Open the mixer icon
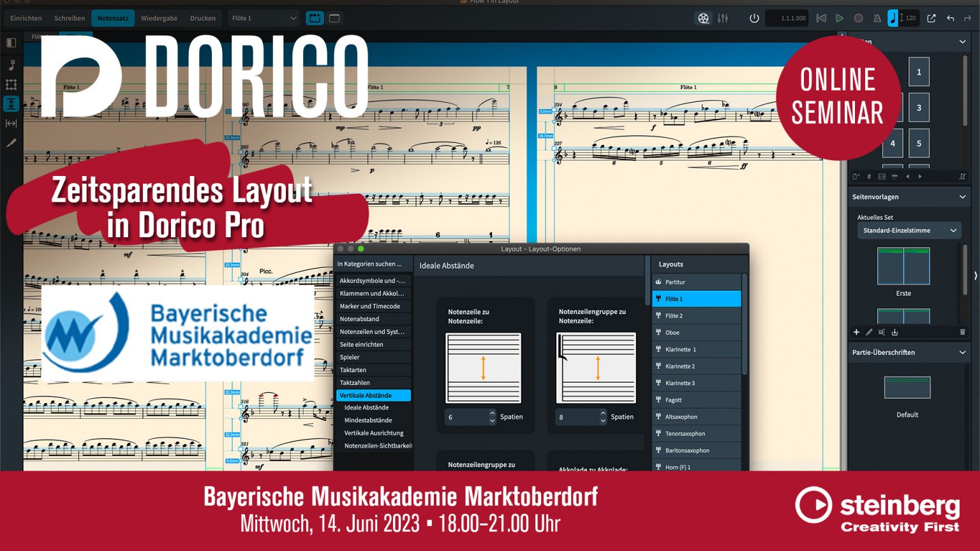 [723, 18]
